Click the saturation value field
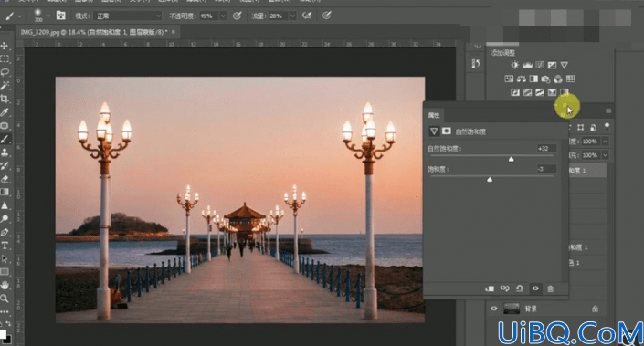 pyautogui.click(x=546, y=169)
